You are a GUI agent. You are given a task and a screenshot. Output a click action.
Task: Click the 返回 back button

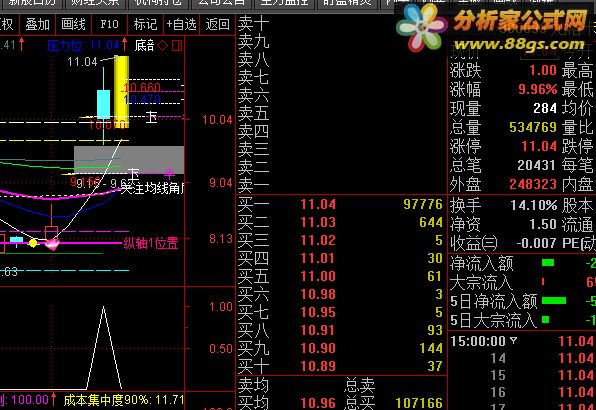coord(217,25)
